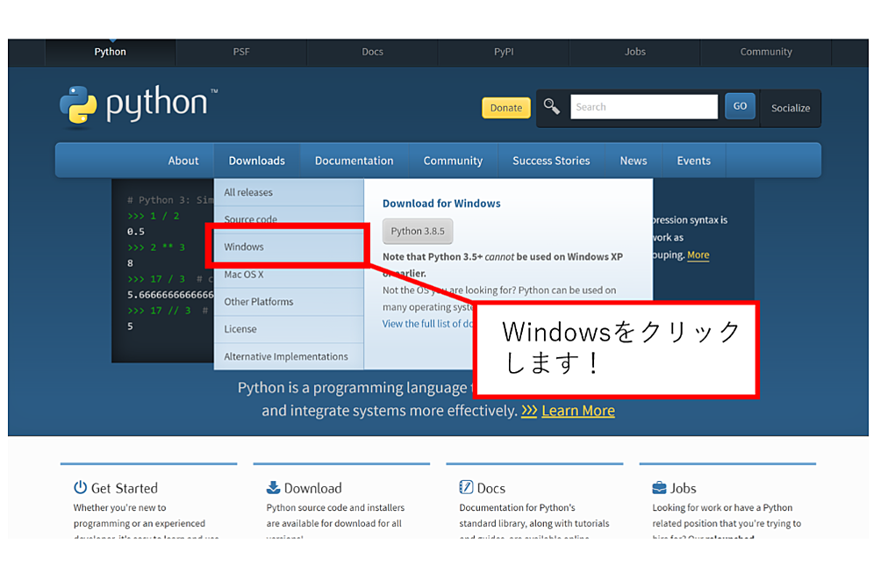The width and height of the screenshot is (895, 588).
Task: Click the Jobs briefcase icon
Action: (x=659, y=488)
